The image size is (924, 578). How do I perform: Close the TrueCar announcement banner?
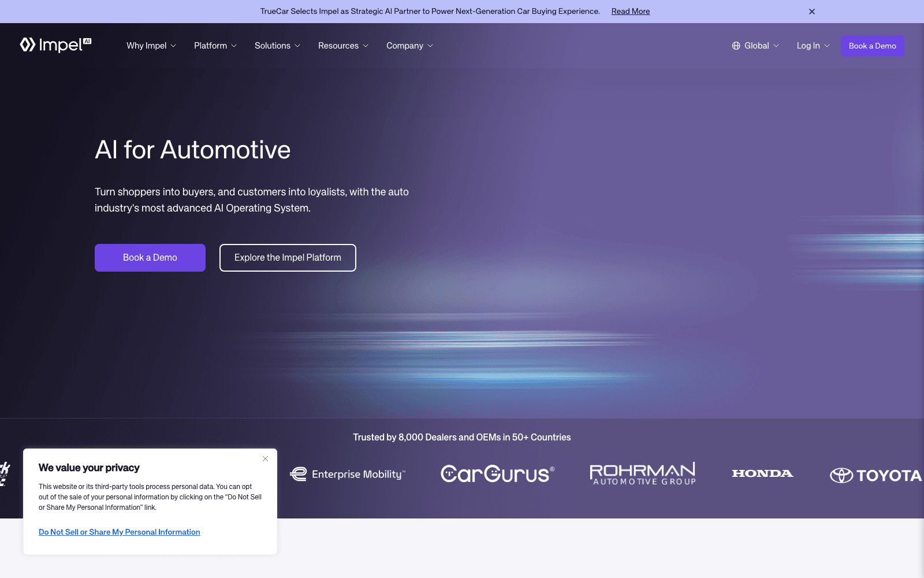811,12
